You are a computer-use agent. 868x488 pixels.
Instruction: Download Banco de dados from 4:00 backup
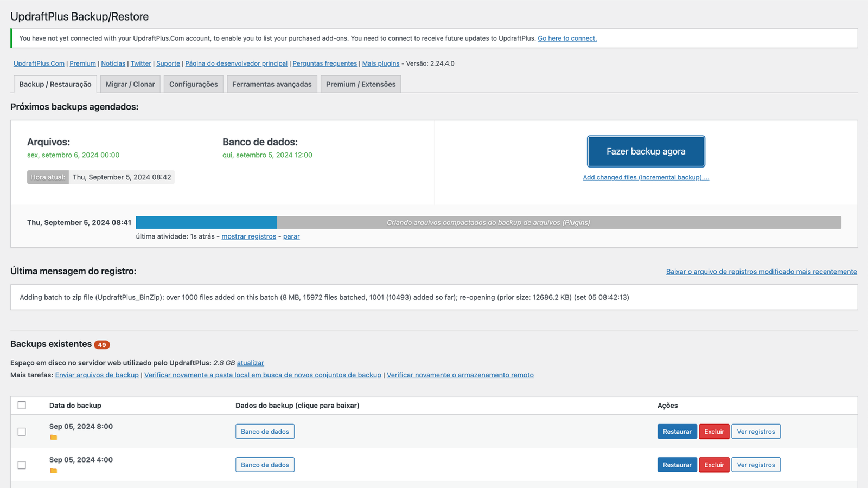[x=265, y=465]
